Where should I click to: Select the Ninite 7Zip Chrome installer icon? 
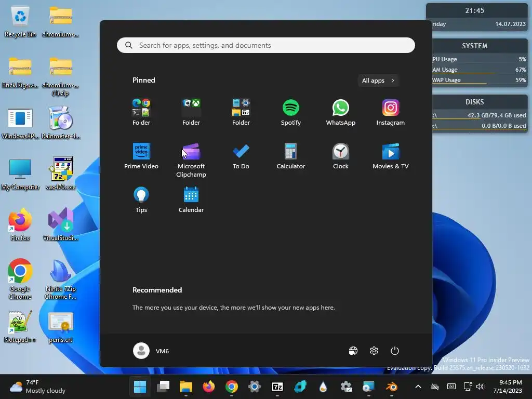[60, 279]
